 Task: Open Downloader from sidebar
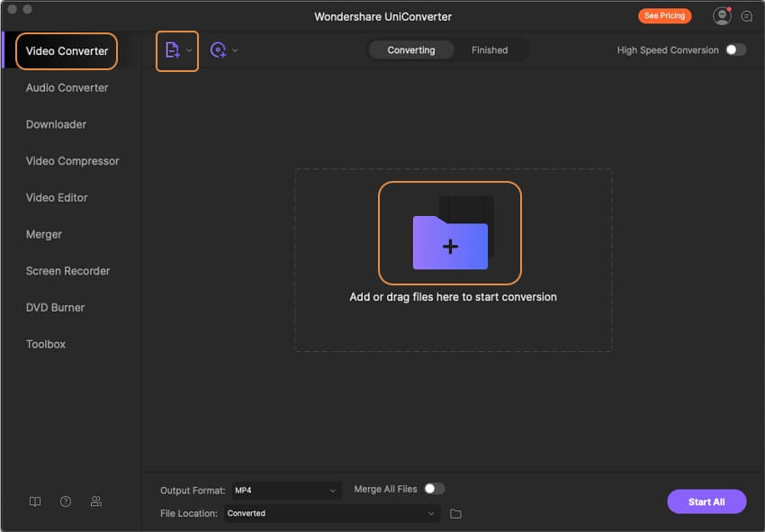tap(56, 124)
